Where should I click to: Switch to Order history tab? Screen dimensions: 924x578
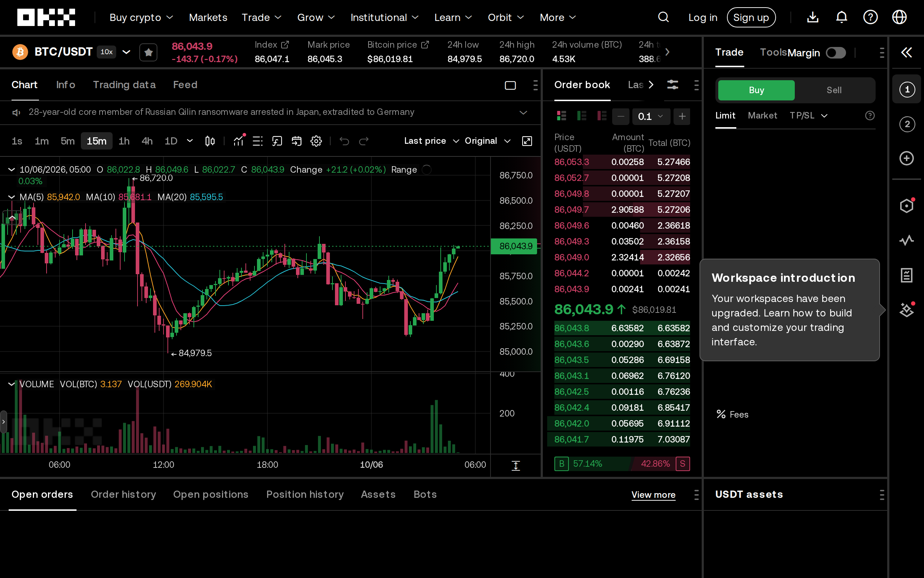click(123, 494)
